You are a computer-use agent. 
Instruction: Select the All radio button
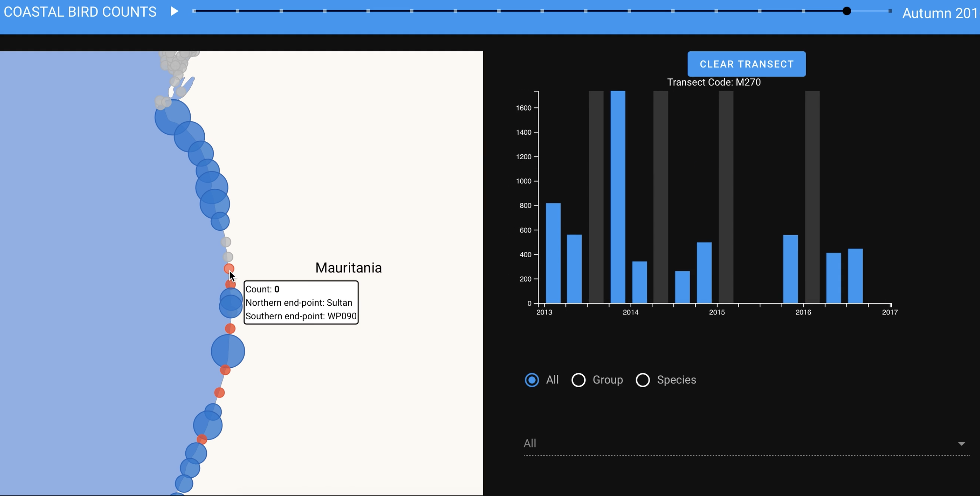531,379
